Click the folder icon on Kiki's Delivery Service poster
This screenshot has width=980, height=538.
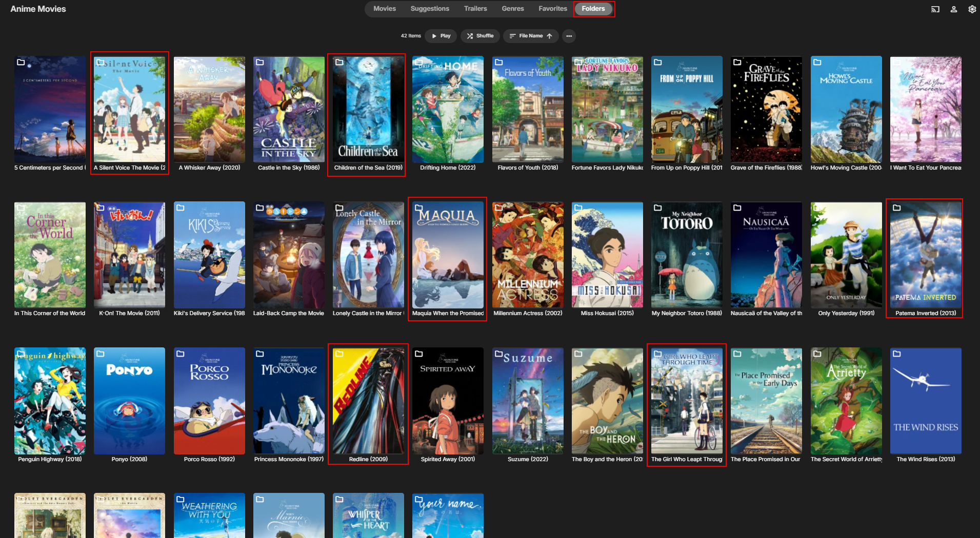point(180,208)
